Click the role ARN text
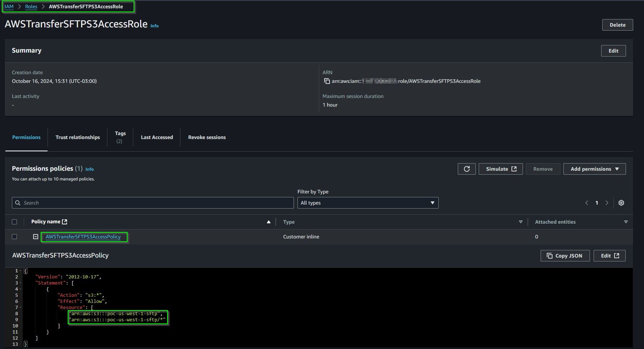Viewport: 644px width, 349px height. pos(406,81)
